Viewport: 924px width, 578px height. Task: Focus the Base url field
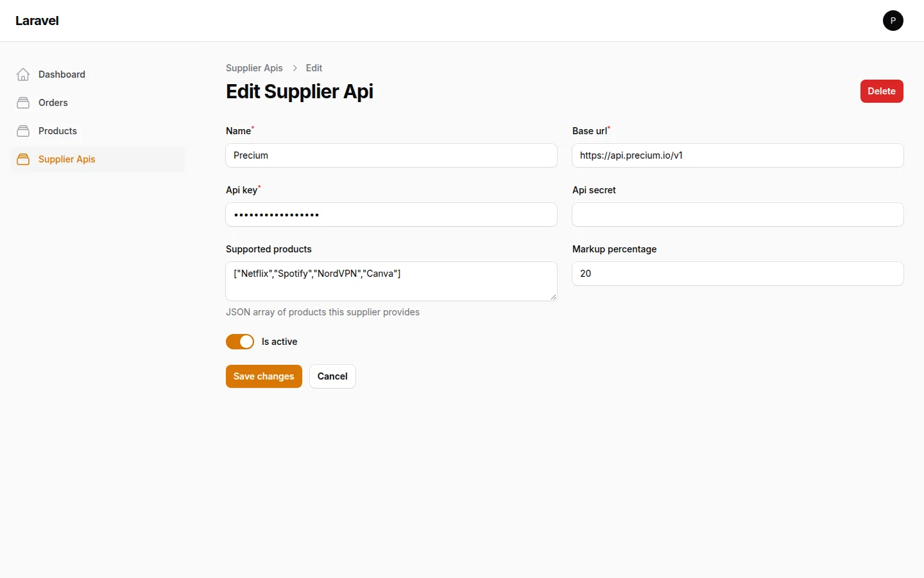pyautogui.click(x=738, y=155)
